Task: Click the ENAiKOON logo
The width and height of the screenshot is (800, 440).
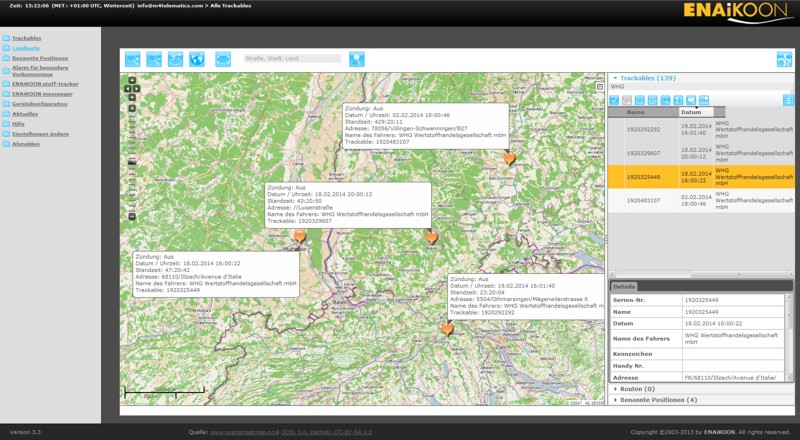Action: pos(738,12)
